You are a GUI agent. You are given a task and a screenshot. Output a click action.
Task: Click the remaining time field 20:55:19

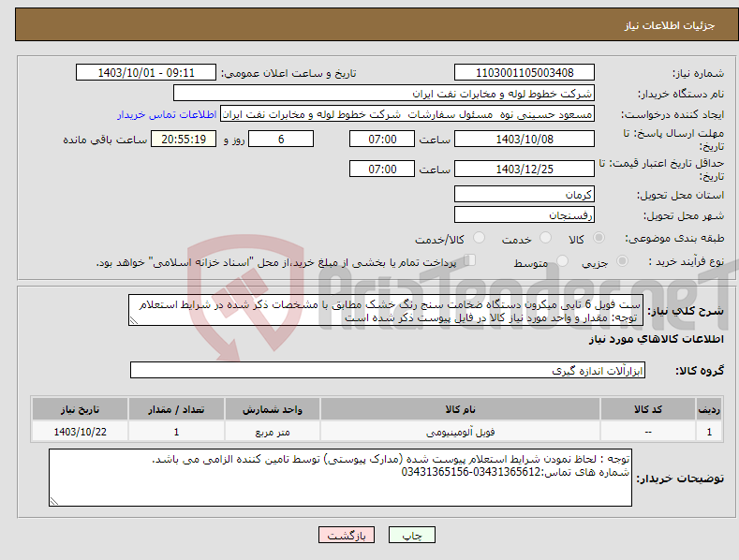tap(184, 139)
